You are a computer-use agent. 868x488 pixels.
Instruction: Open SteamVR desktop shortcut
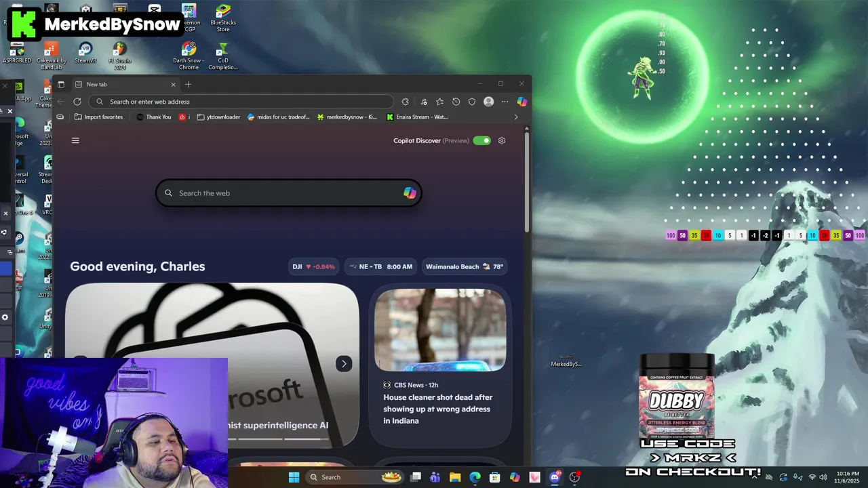[85, 54]
